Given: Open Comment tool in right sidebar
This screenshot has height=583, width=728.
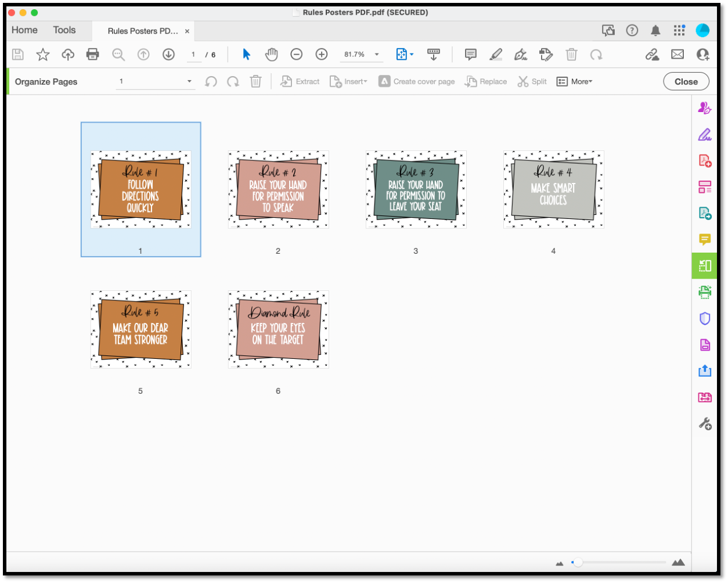Looking at the screenshot, I should tap(705, 240).
